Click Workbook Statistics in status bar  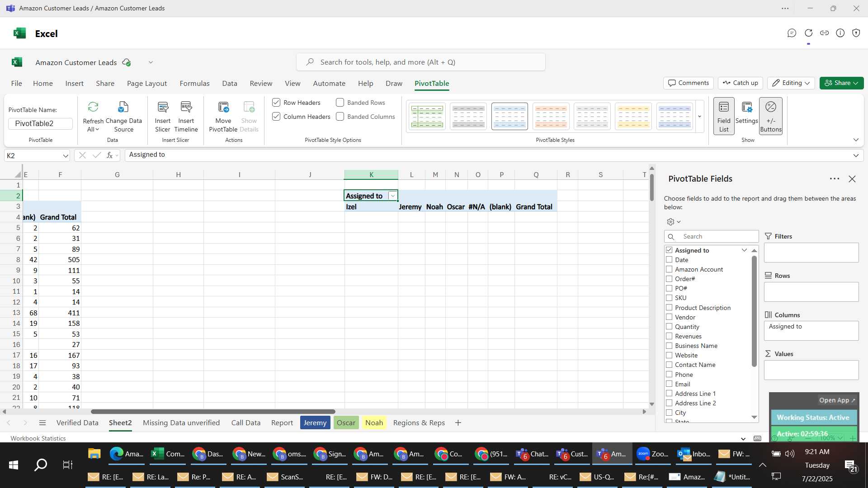click(x=38, y=438)
